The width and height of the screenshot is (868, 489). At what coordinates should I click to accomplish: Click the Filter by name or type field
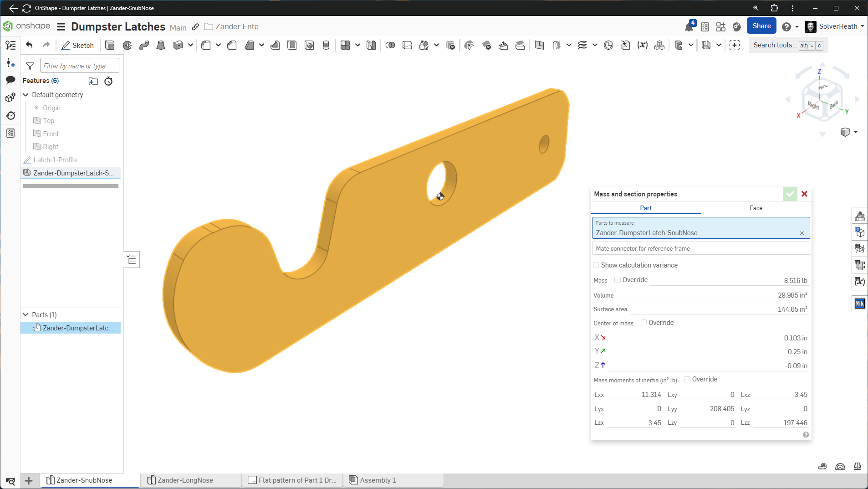click(x=79, y=66)
